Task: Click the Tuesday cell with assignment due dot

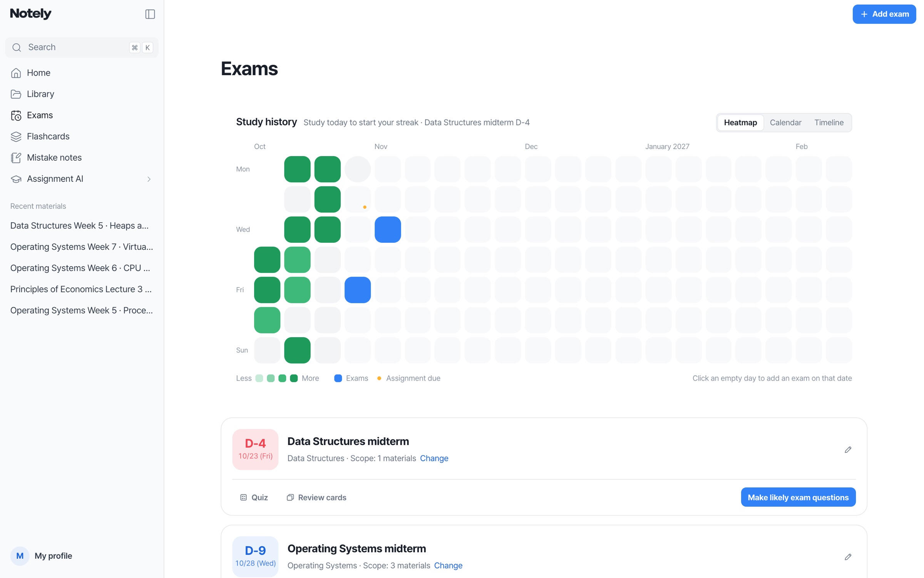Action: coord(358,200)
